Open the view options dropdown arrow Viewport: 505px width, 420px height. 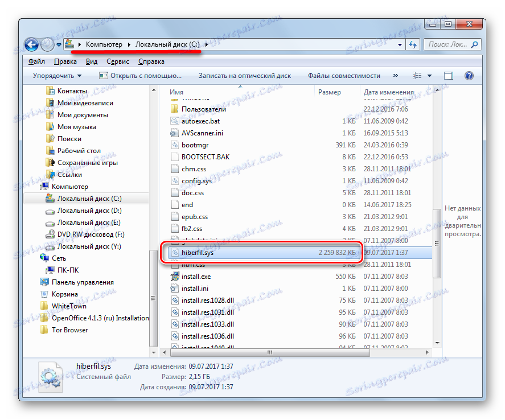pos(429,76)
